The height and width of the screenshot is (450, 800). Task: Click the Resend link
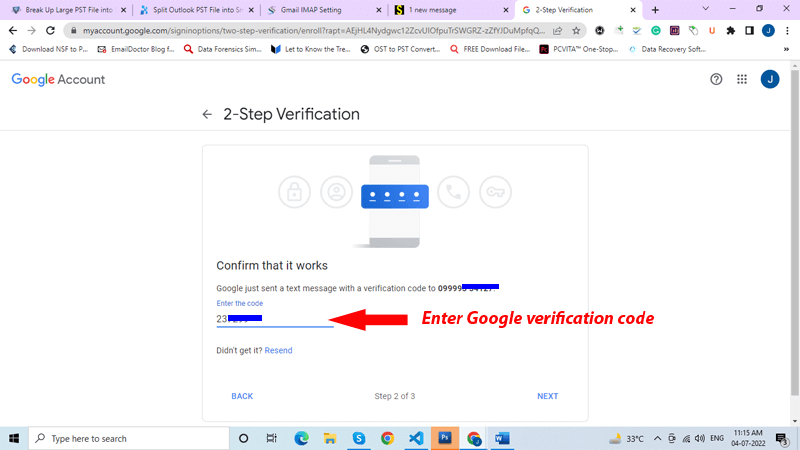pos(278,350)
